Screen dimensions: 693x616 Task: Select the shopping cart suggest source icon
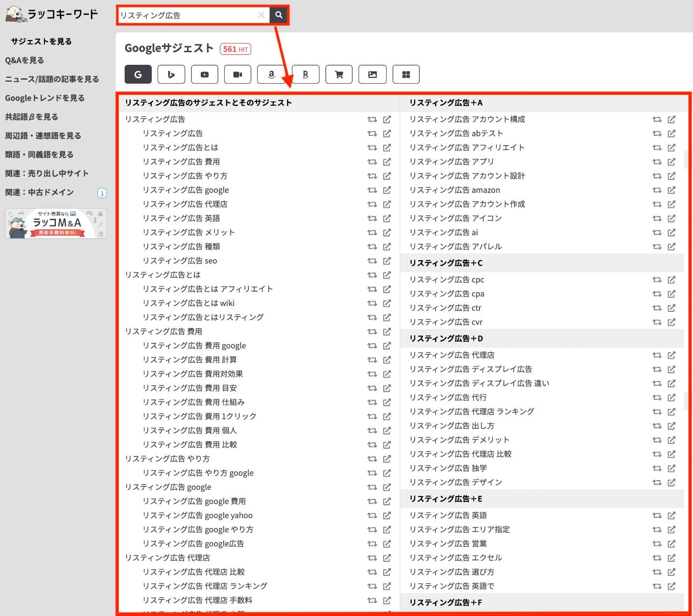pyautogui.click(x=339, y=74)
